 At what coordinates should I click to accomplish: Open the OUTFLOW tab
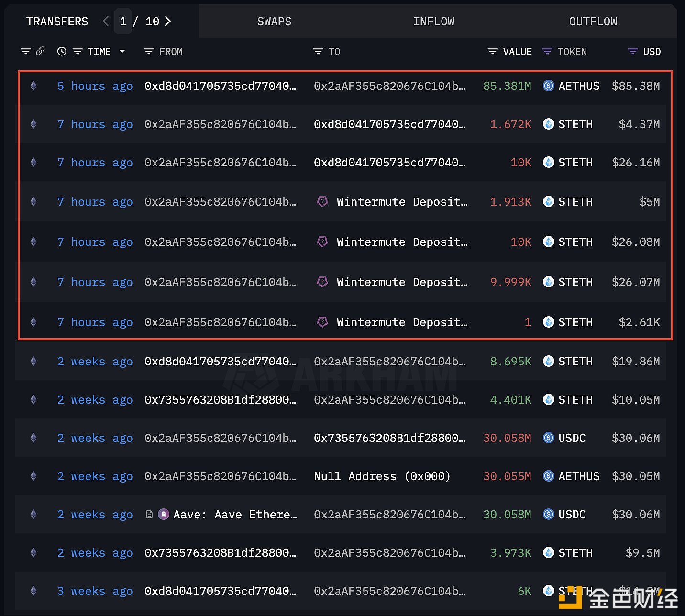tap(593, 22)
